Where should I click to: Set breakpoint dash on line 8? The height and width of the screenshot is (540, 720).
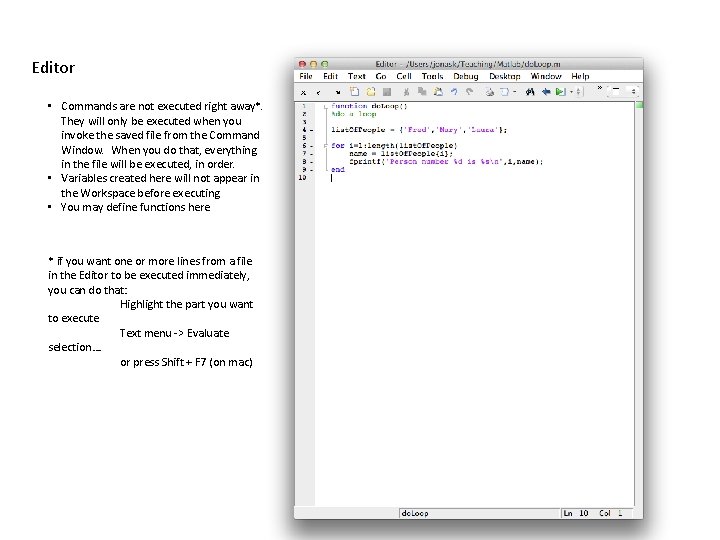point(312,162)
